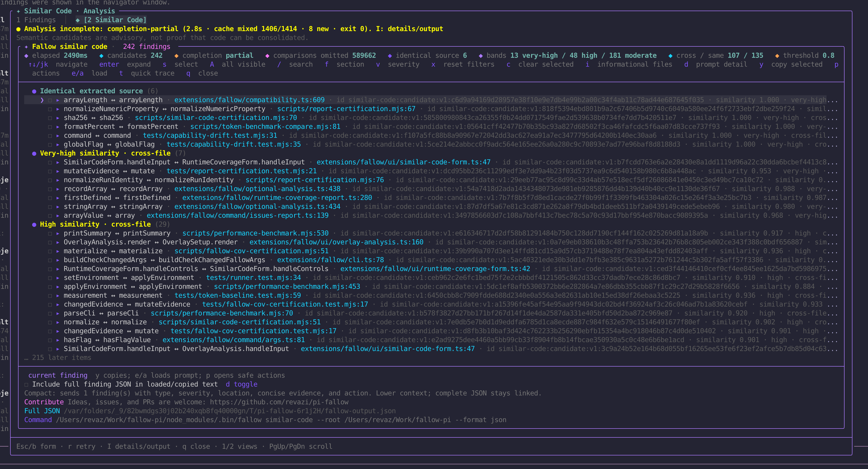Image resolution: width=868 pixels, height=469 pixels.
Task: Click 'y copy selected' shortcut hint
Action: pos(791,65)
